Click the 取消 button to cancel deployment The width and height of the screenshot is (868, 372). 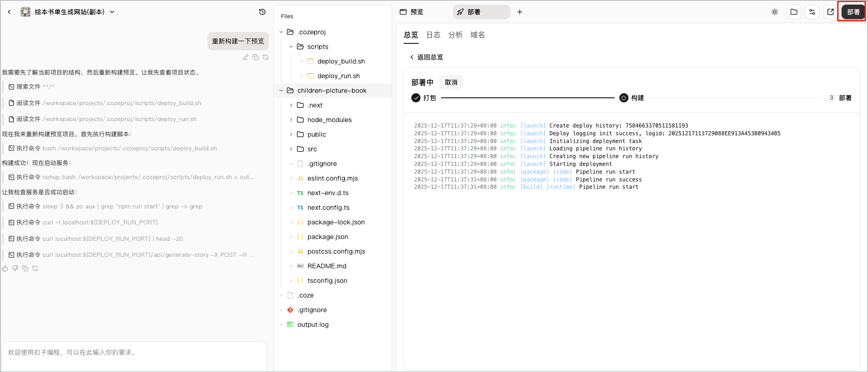pyautogui.click(x=451, y=82)
